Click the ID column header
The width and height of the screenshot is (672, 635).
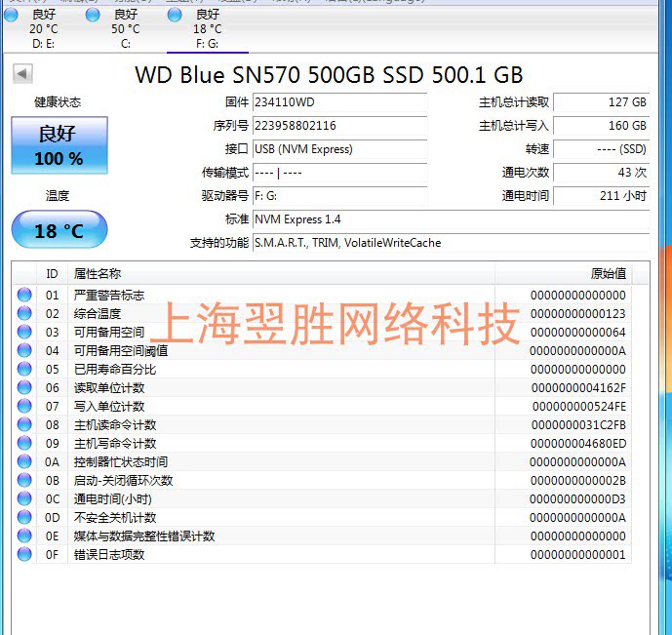(53, 273)
